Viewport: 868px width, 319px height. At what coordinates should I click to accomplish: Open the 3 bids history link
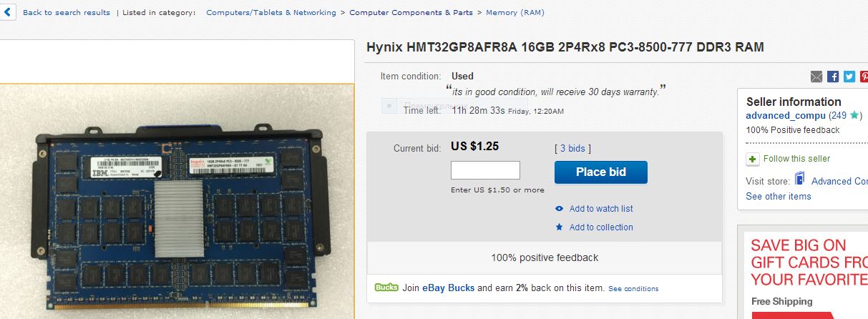572,149
